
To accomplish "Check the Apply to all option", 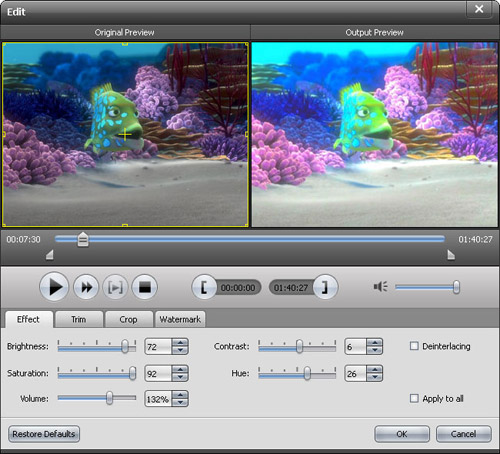I will [414, 398].
